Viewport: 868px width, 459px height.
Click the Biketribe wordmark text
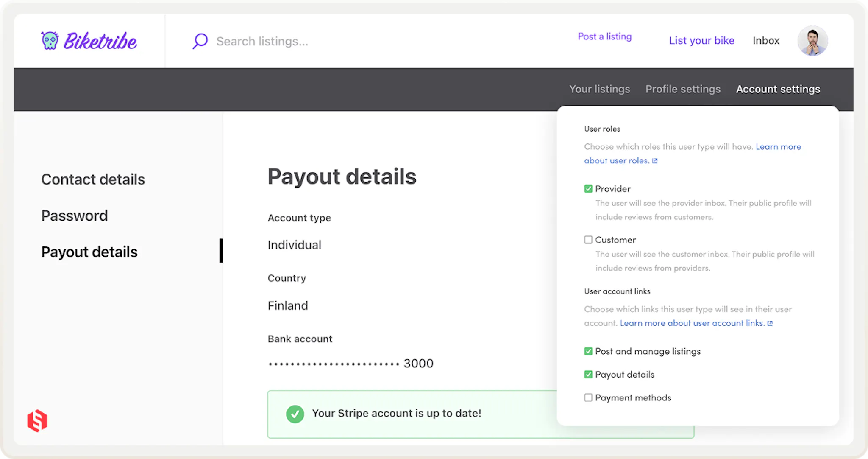tap(100, 41)
